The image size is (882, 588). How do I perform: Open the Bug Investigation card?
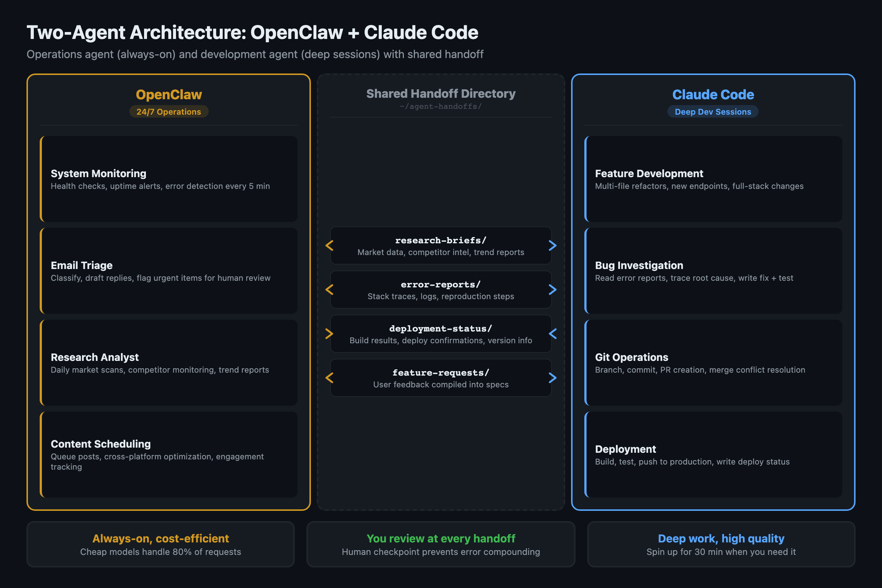pos(713,271)
